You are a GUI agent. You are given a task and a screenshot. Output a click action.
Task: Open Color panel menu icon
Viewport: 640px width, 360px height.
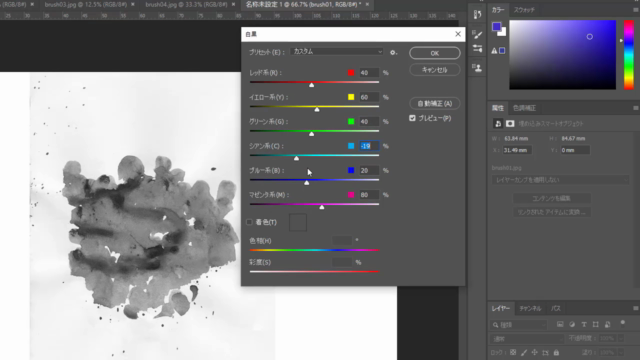tap(636, 9)
